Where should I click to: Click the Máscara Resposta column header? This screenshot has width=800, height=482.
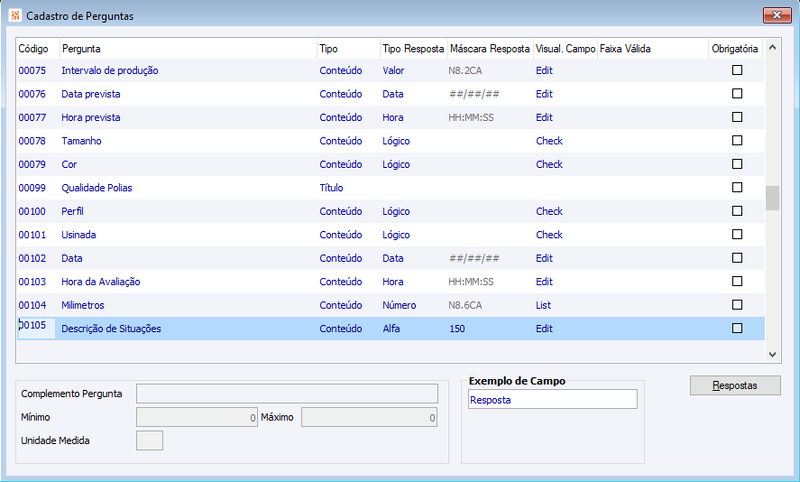[490, 49]
